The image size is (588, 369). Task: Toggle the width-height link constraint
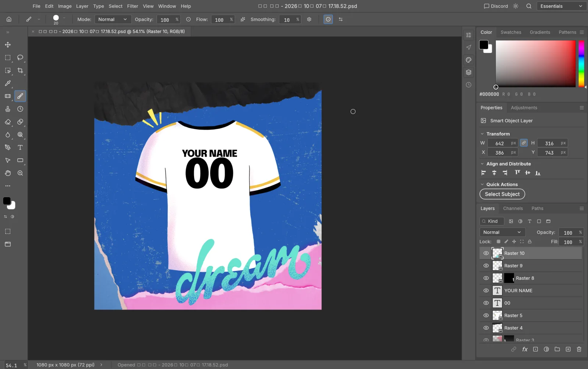coord(524,143)
